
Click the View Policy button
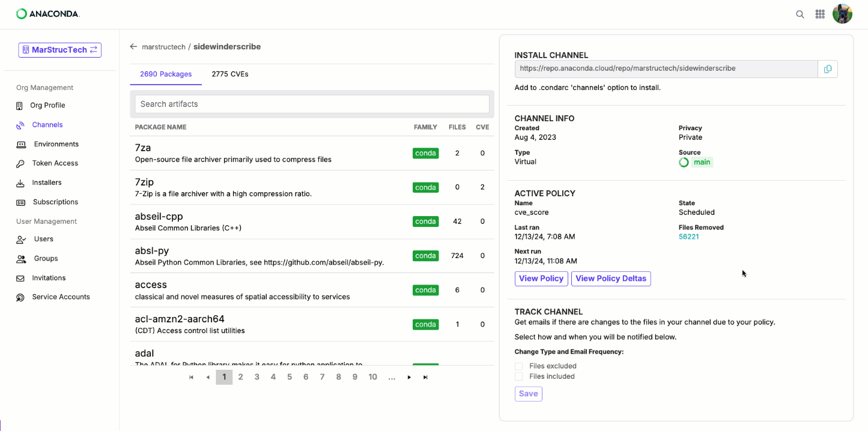(x=541, y=279)
